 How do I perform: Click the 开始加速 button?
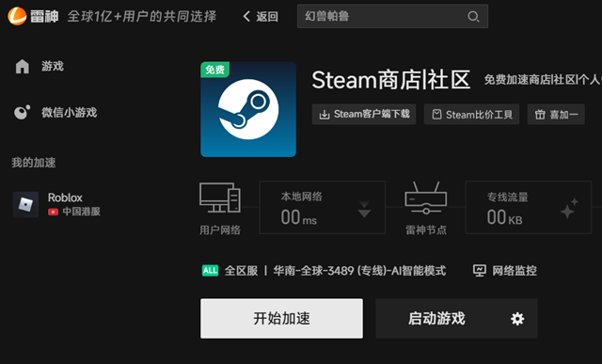point(281,318)
